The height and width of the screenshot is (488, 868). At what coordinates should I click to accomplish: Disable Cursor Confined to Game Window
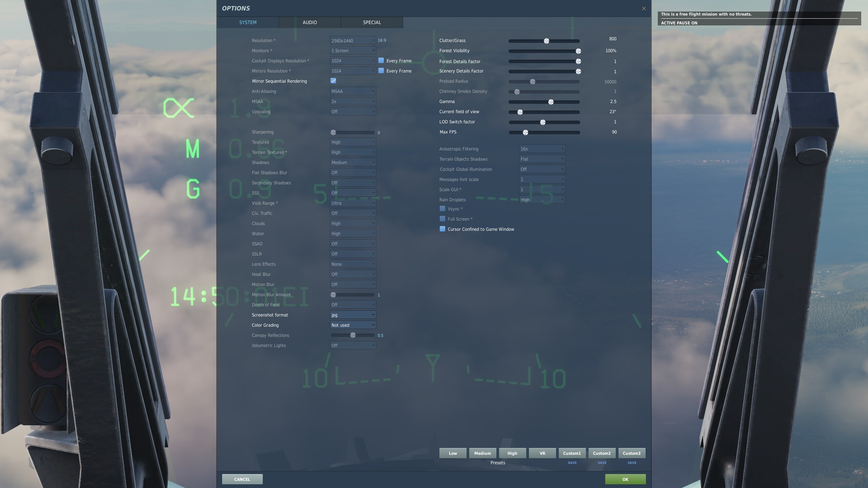tap(442, 229)
